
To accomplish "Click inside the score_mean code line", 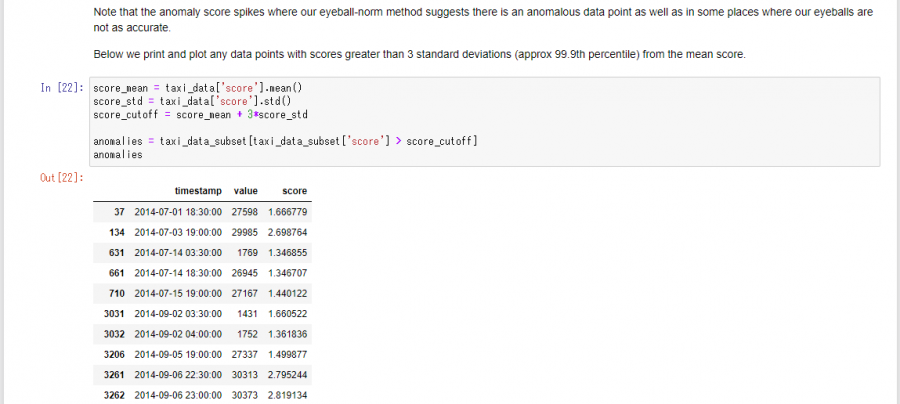I will click(x=197, y=88).
